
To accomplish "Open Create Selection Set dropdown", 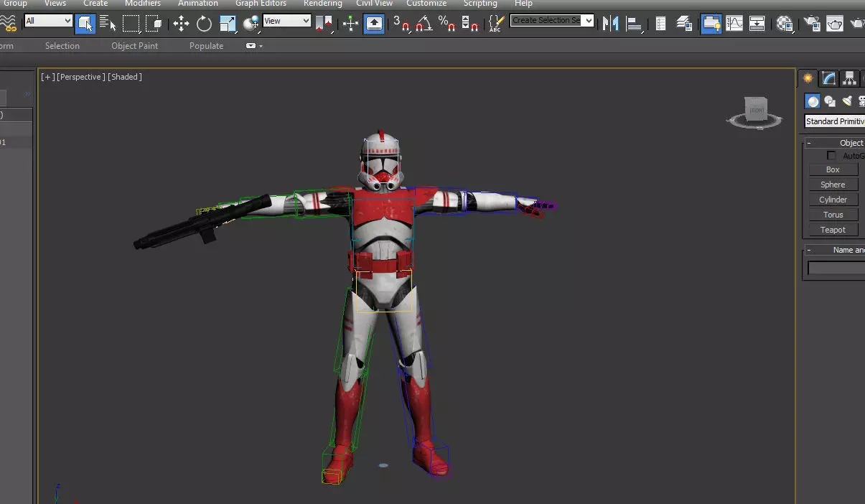I will pos(552,20).
